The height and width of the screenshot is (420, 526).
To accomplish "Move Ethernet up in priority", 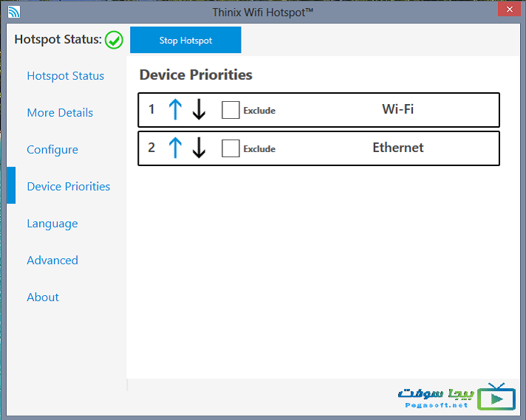I will coord(175,148).
